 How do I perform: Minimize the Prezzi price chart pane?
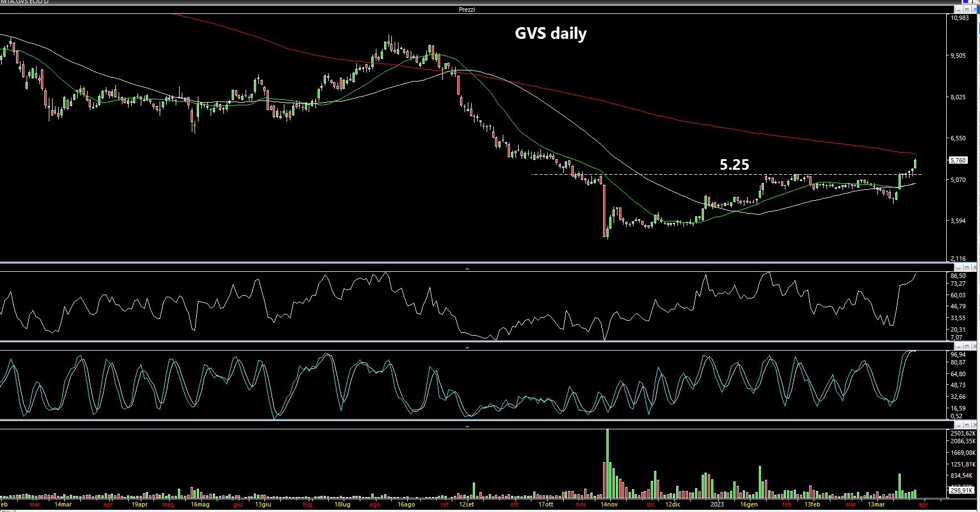pyautogui.click(x=958, y=9)
